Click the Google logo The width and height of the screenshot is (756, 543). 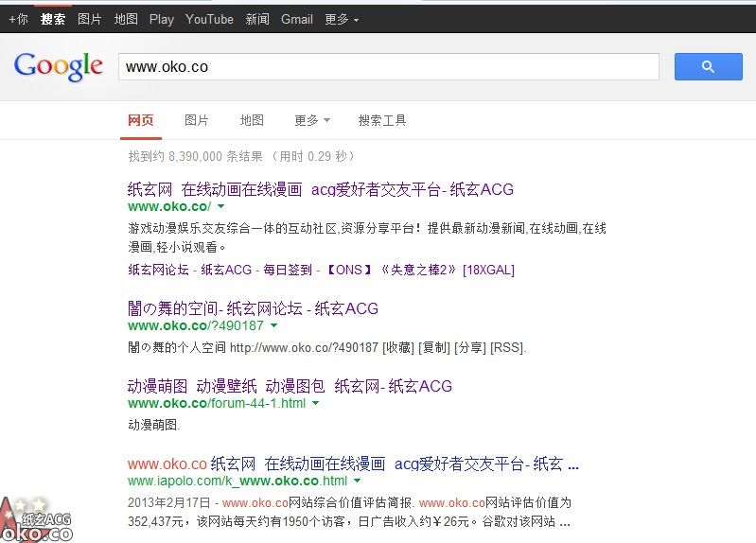pyautogui.click(x=59, y=66)
